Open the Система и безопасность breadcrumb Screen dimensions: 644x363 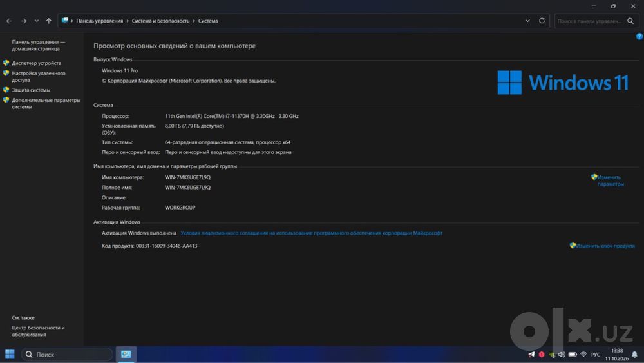[160, 21]
